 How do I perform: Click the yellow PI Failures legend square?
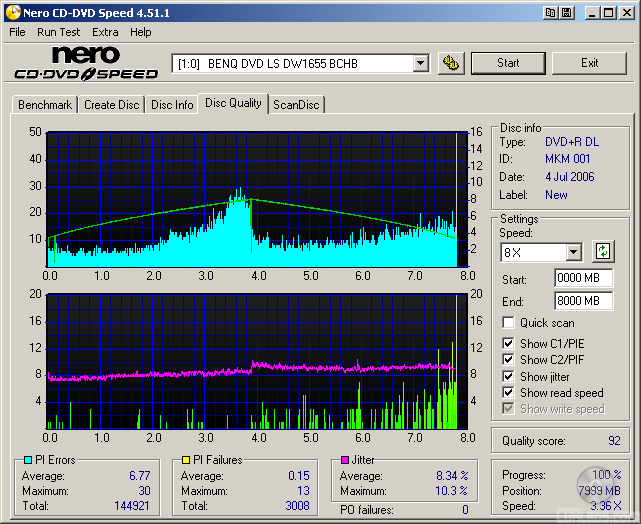coord(186,460)
